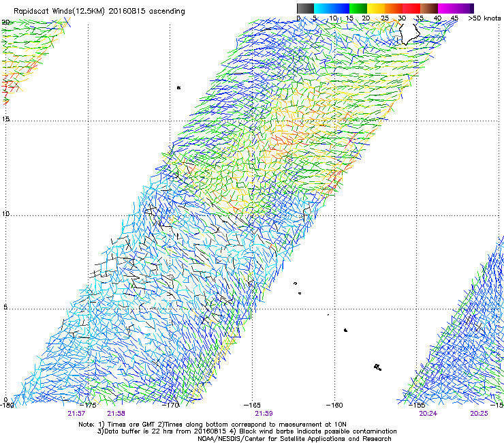Image resolution: width=504 pixels, height=443 pixels.
Task: Click the 21:57 swath time label
Action: pyautogui.click(x=76, y=414)
